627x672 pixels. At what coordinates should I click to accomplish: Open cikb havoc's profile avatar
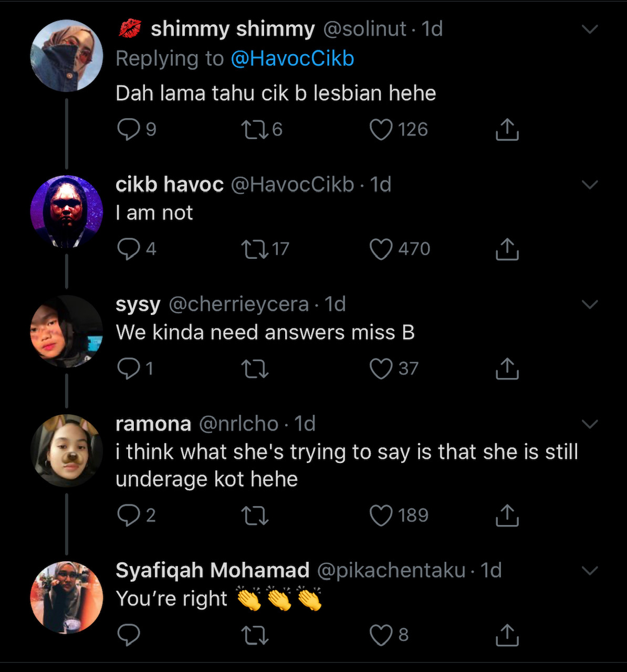click(x=67, y=211)
